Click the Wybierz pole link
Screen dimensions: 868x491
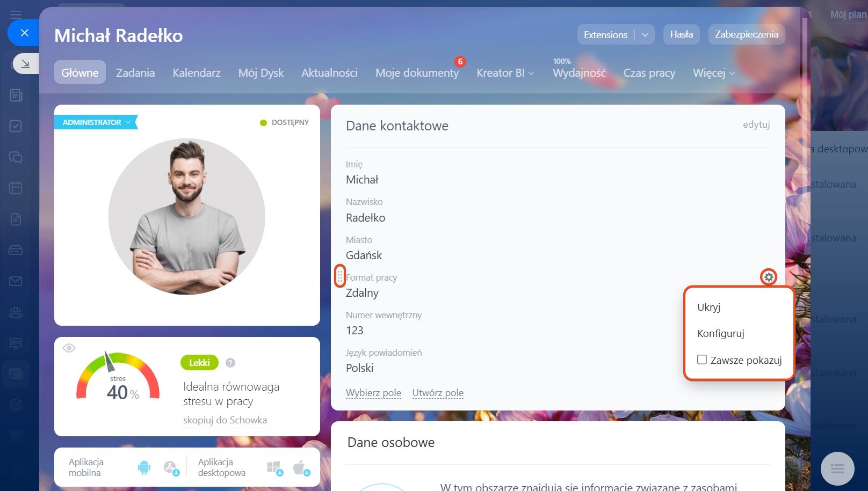click(x=373, y=393)
